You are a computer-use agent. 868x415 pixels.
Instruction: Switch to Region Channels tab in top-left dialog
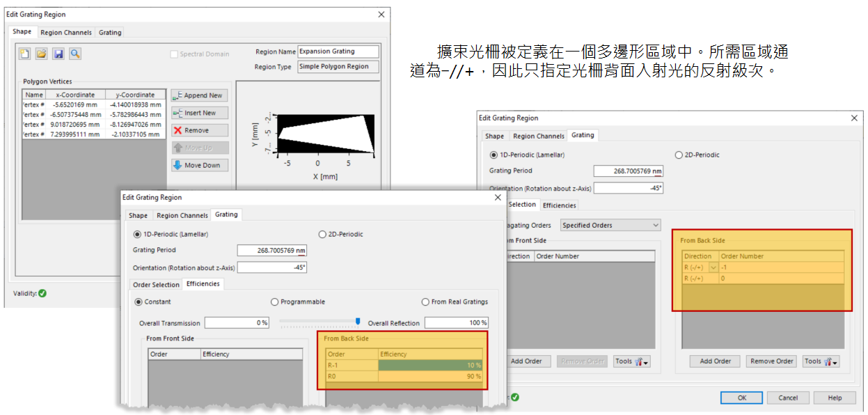coord(66,32)
